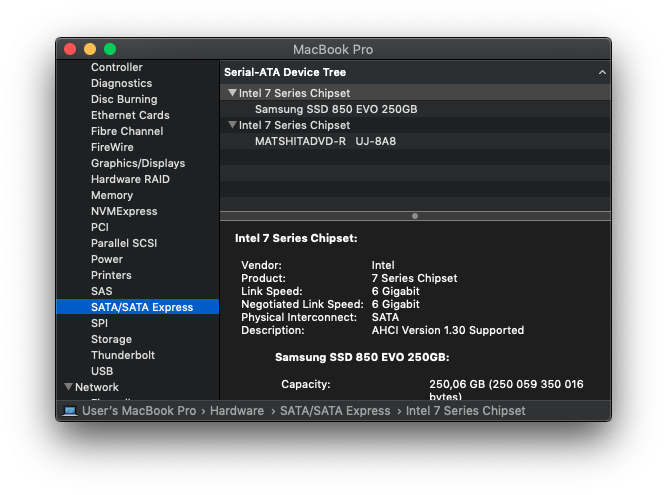
Task: Show Power information
Action: tap(107, 259)
